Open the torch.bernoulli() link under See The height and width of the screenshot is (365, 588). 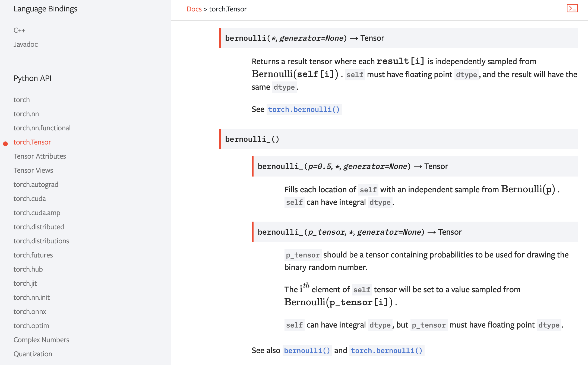coord(304,109)
